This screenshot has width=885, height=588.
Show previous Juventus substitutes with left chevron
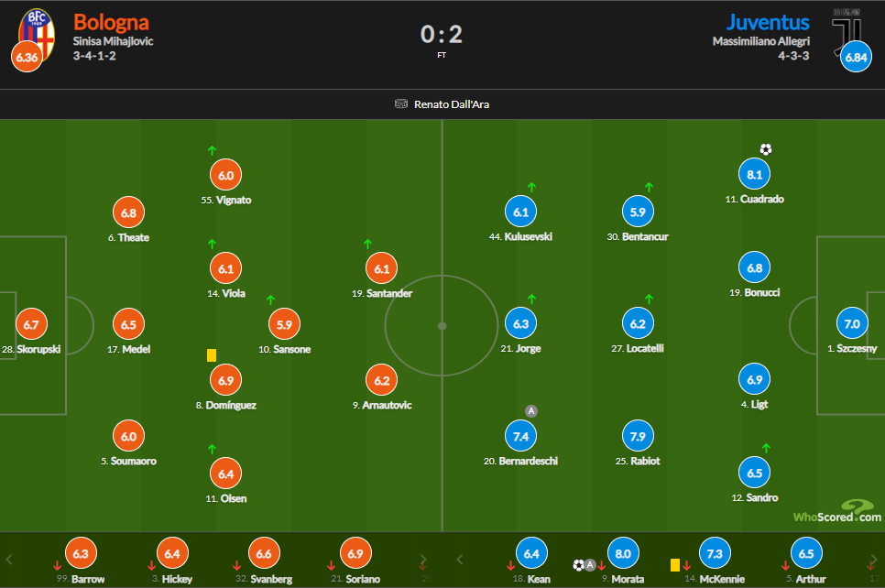click(x=459, y=560)
